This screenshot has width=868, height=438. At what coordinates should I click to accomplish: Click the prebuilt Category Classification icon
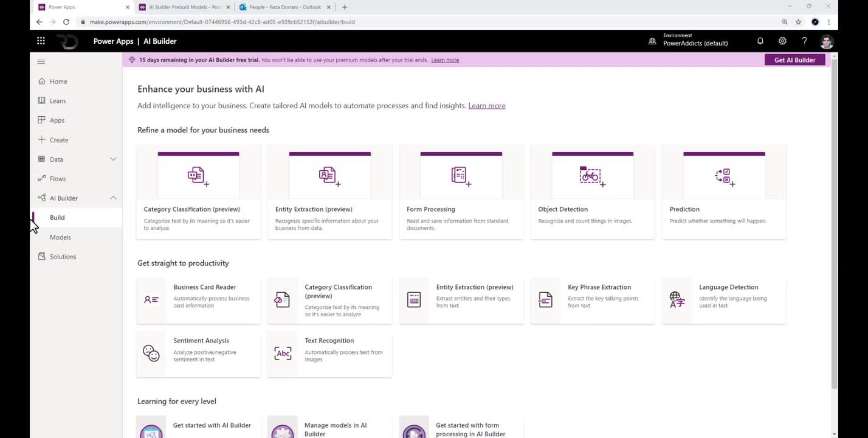point(282,300)
